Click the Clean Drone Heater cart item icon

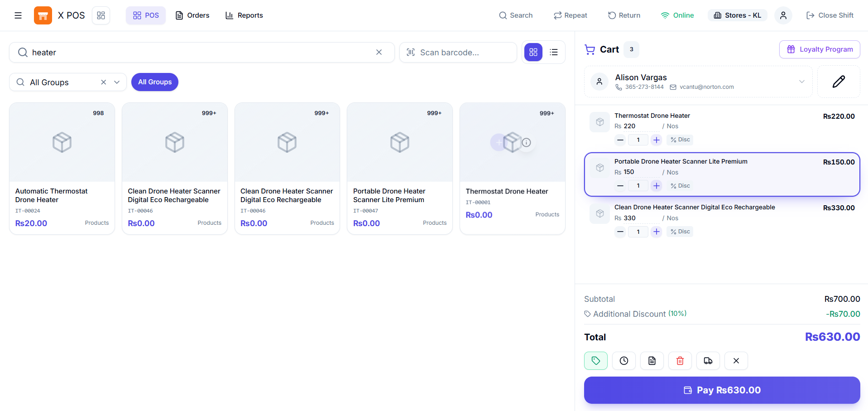click(600, 213)
